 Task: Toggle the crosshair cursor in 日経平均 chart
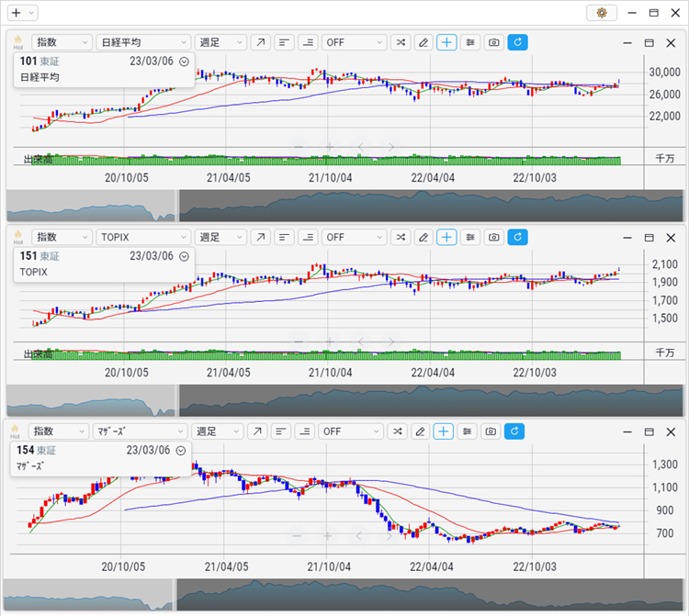(x=446, y=42)
